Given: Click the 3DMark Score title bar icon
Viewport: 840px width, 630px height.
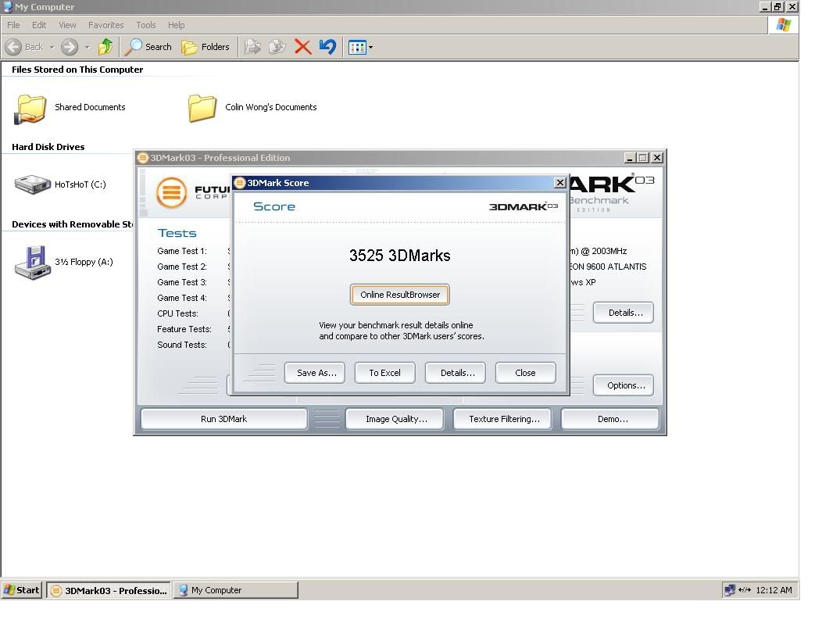Looking at the screenshot, I should [x=240, y=183].
